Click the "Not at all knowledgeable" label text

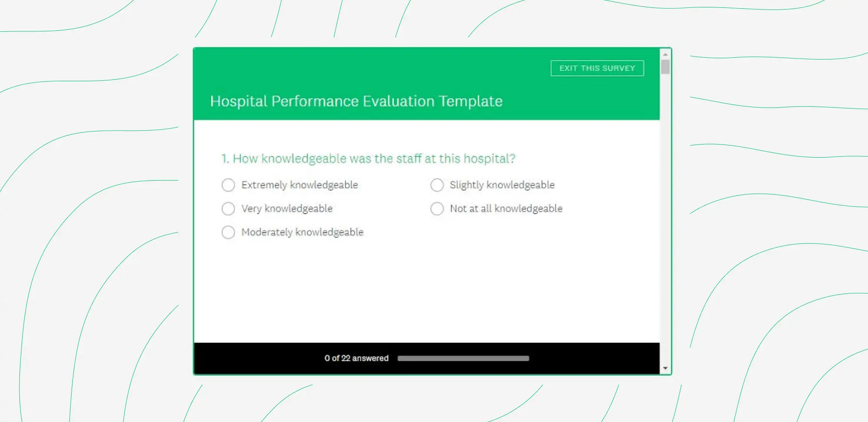(x=506, y=209)
